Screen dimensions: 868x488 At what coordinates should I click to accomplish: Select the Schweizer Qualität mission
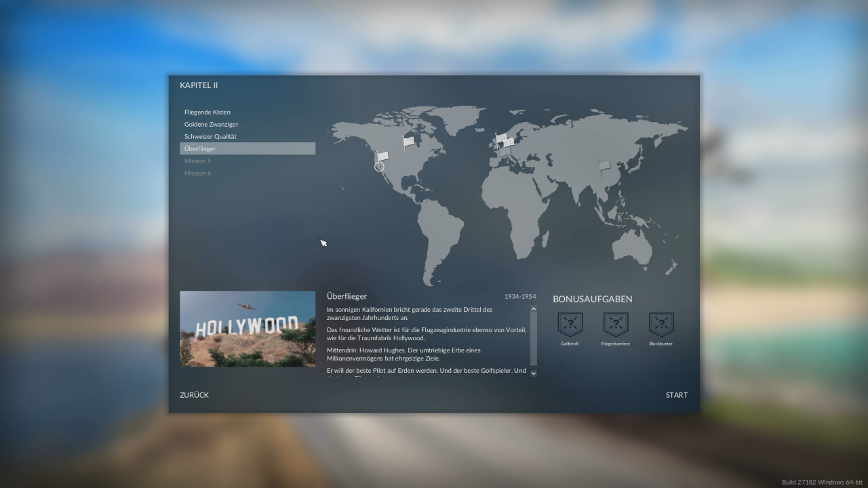click(248, 136)
